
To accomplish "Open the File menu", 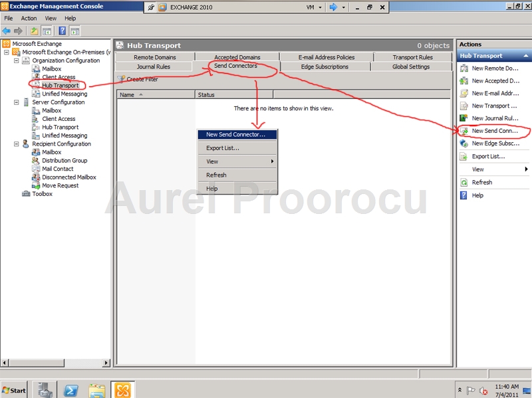I will point(9,19).
